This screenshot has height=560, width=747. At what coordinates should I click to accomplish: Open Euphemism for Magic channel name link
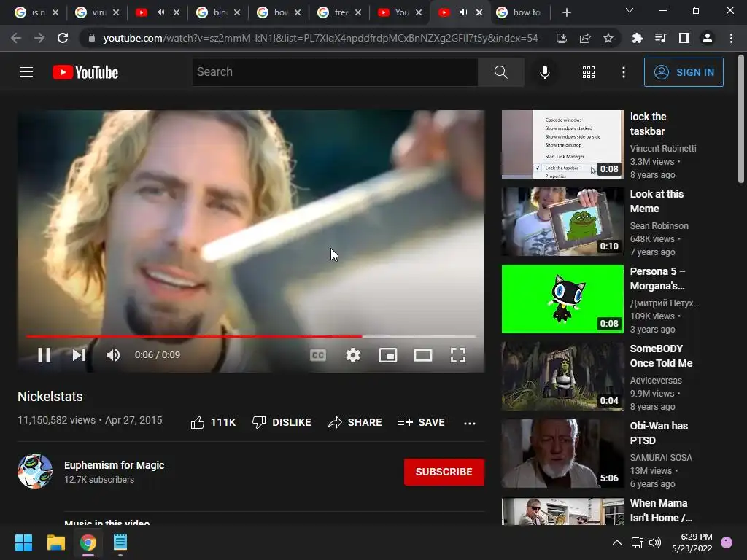115,465
